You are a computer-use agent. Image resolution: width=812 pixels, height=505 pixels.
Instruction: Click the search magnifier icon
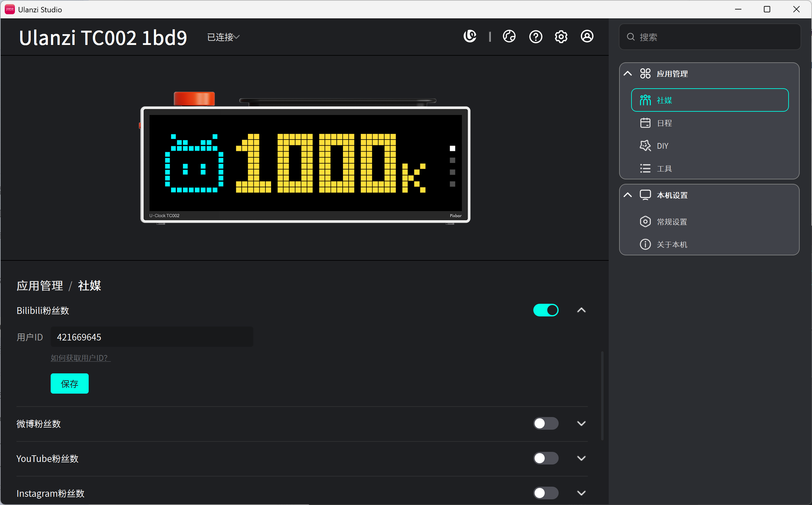[x=631, y=37]
